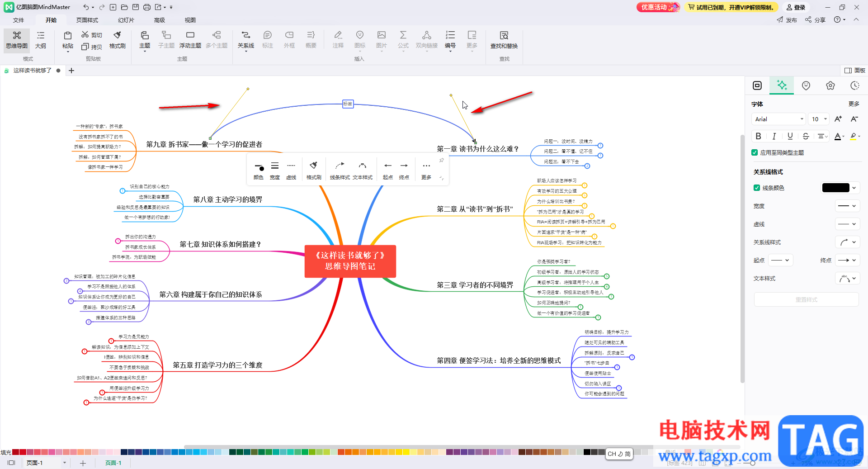Screen dimensions: 868x469
Task: Pick the first red fill palette swatch
Action: [x=16, y=452]
